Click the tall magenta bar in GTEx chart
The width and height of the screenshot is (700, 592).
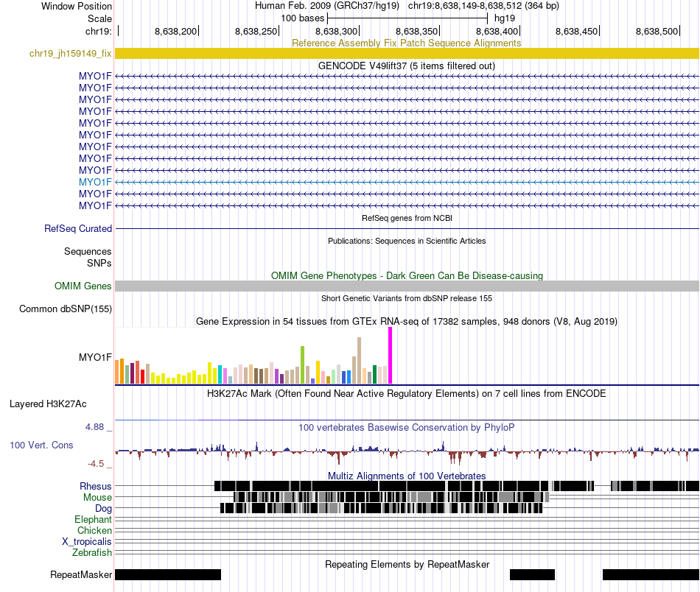pyautogui.click(x=391, y=355)
